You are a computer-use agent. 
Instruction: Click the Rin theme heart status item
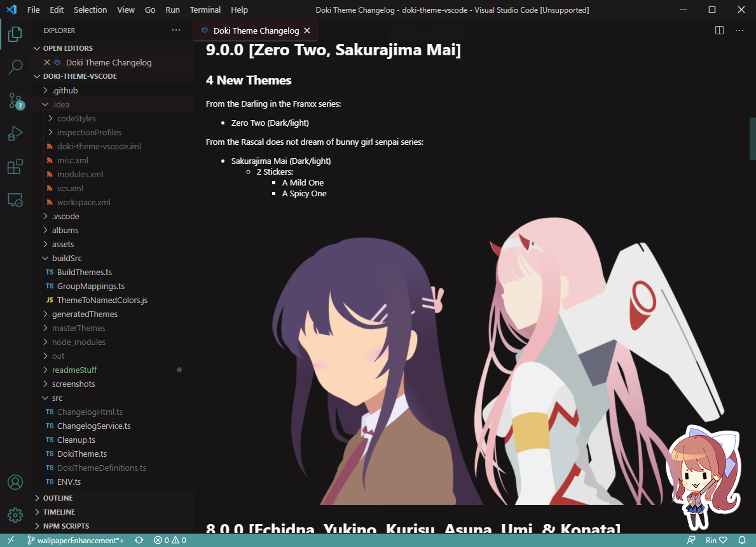point(716,540)
